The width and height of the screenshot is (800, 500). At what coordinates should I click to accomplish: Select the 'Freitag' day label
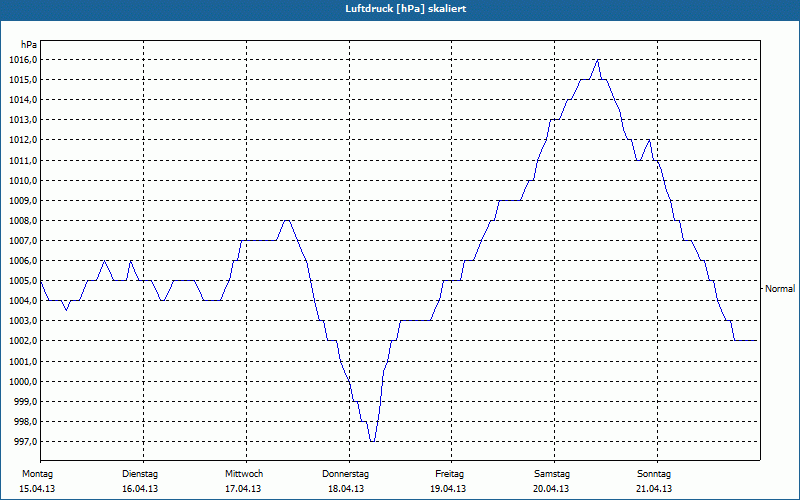(449, 474)
